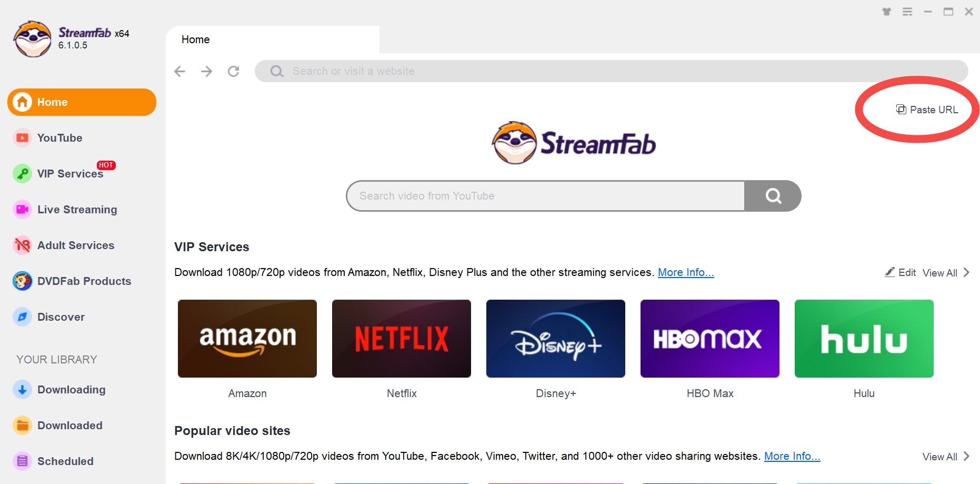This screenshot has width=980, height=484.
Task: Open the Disney+ service tile
Action: [556, 339]
